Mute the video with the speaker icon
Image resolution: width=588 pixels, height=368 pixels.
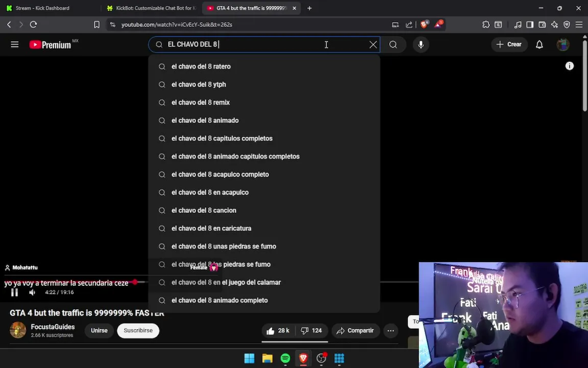(32, 292)
